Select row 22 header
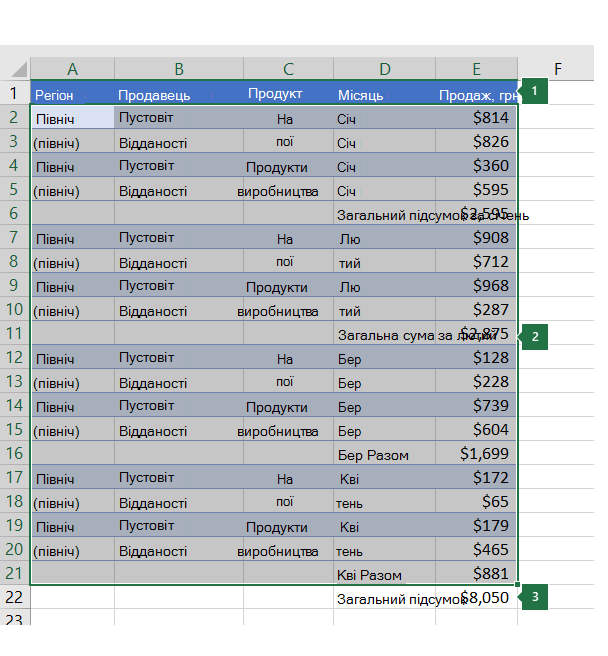608x656 pixels. pyautogui.click(x=15, y=597)
